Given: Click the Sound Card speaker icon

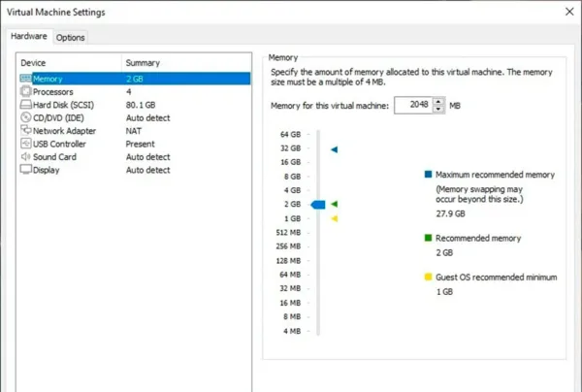Looking at the screenshot, I should 25,156.
